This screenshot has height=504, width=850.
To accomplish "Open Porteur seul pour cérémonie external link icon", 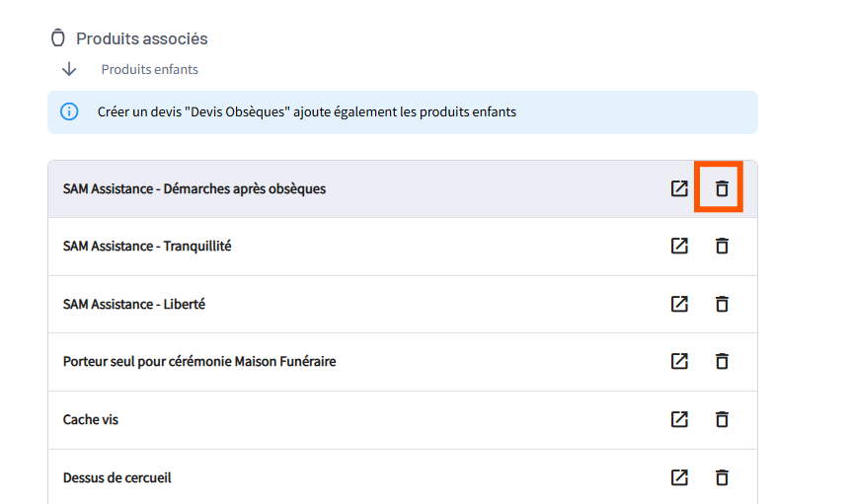I will (679, 361).
